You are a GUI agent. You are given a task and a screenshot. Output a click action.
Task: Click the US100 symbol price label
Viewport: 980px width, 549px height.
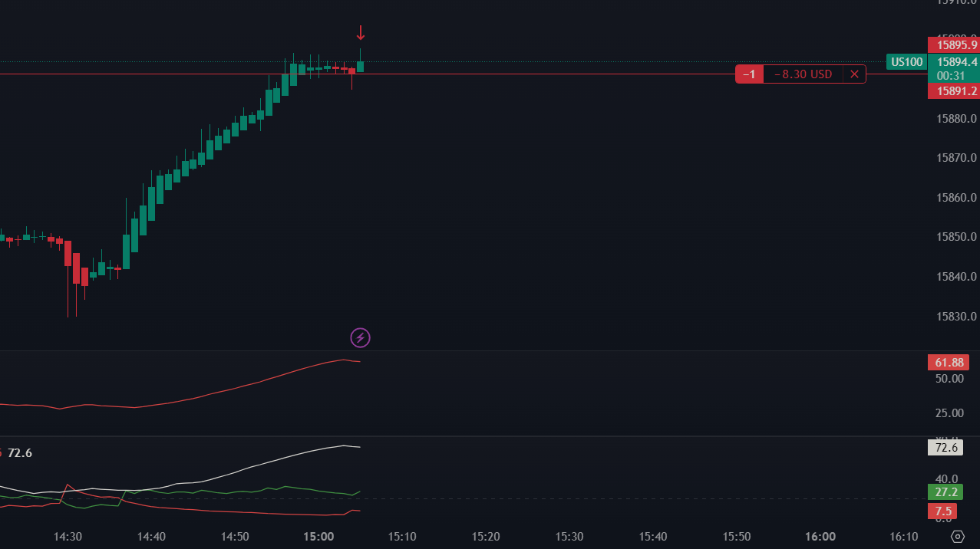pos(906,62)
